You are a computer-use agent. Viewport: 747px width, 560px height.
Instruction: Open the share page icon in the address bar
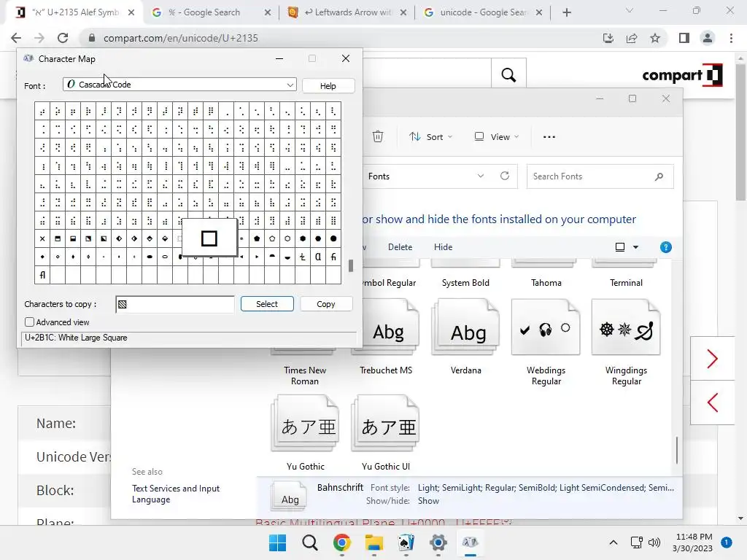click(632, 38)
